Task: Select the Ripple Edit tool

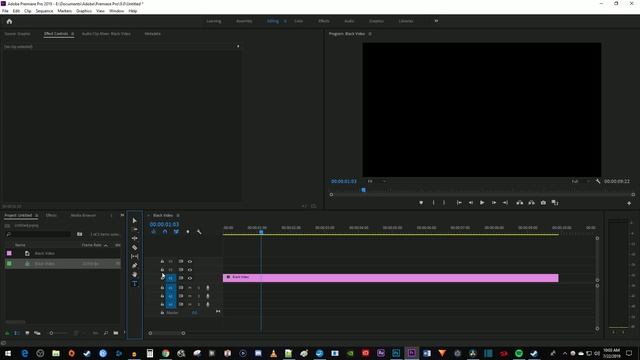Action: tap(135, 238)
